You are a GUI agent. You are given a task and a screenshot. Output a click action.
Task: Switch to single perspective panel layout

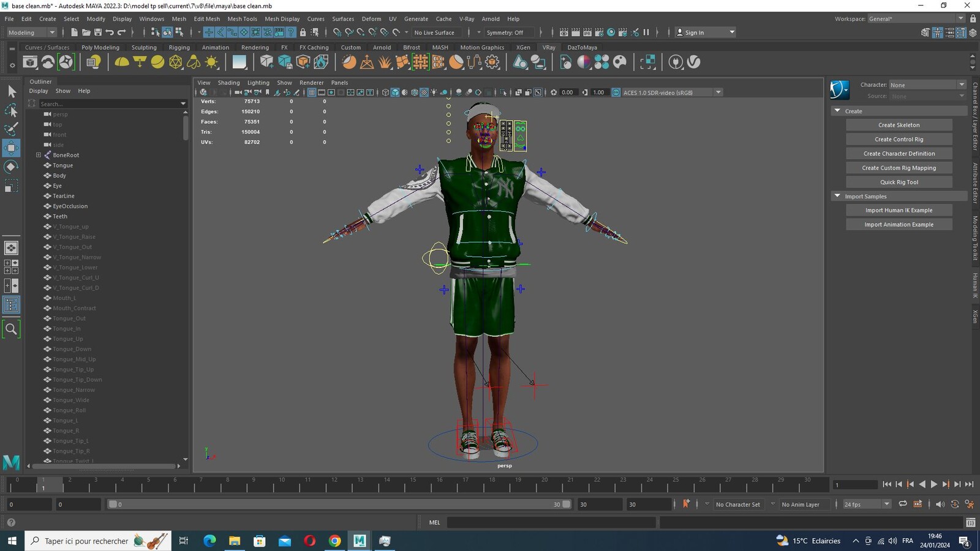point(11,248)
